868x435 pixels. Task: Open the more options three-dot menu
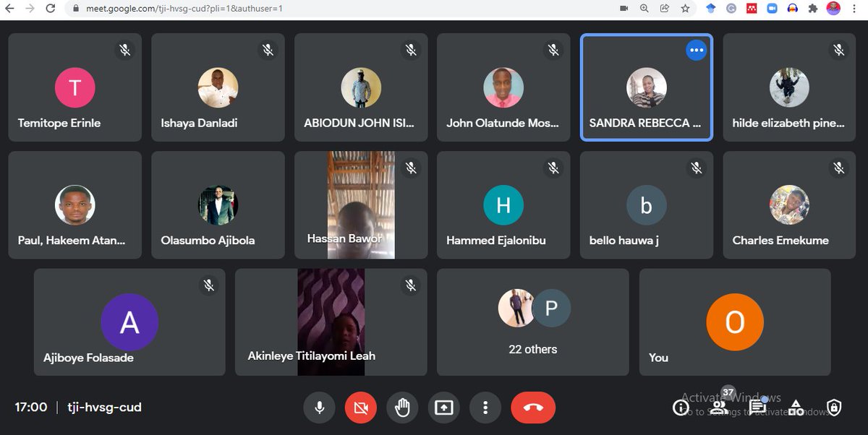[x=485, y=408]
